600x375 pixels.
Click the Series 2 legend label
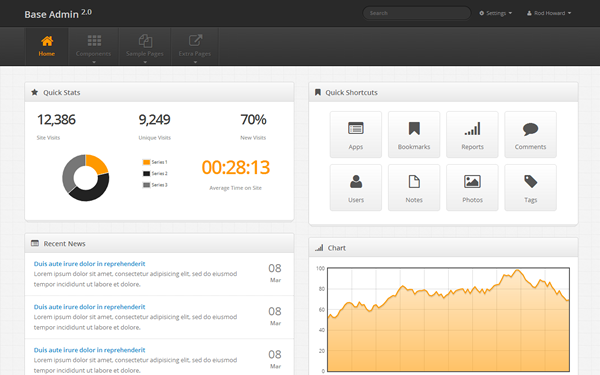pos(160,174)
